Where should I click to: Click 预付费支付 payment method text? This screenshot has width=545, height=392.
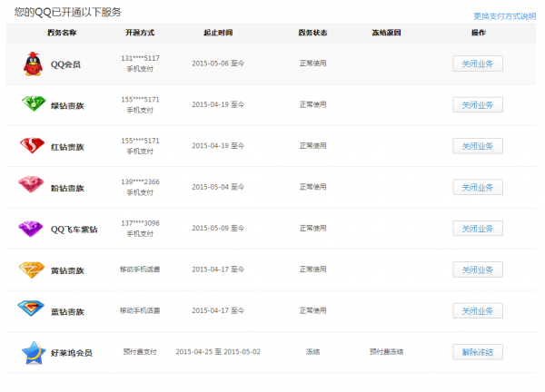coord(140,352)
